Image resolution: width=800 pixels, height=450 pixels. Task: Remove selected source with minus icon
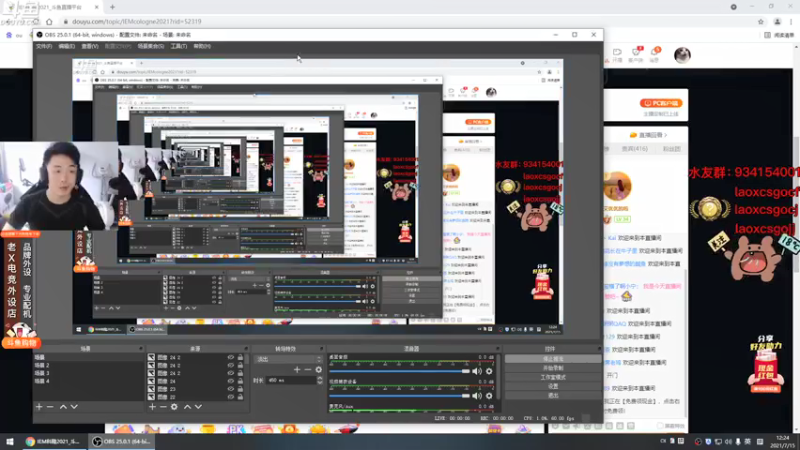click(x=163, y=407)
